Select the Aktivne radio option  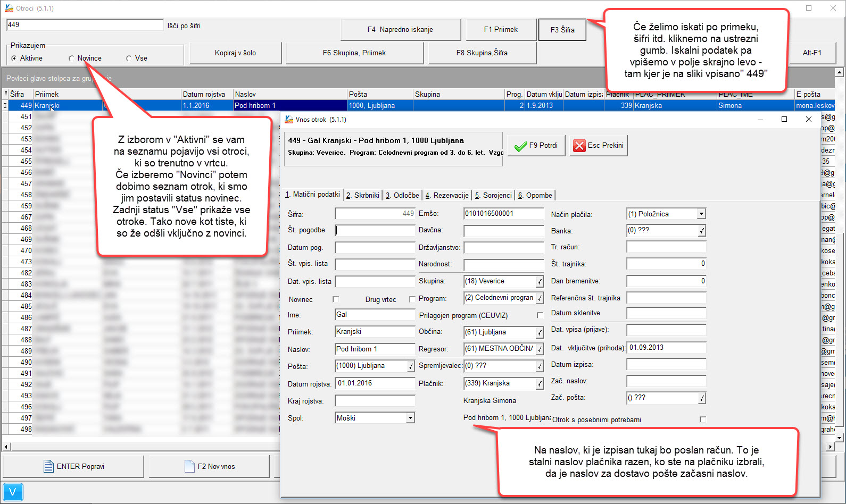coord(14,58)
